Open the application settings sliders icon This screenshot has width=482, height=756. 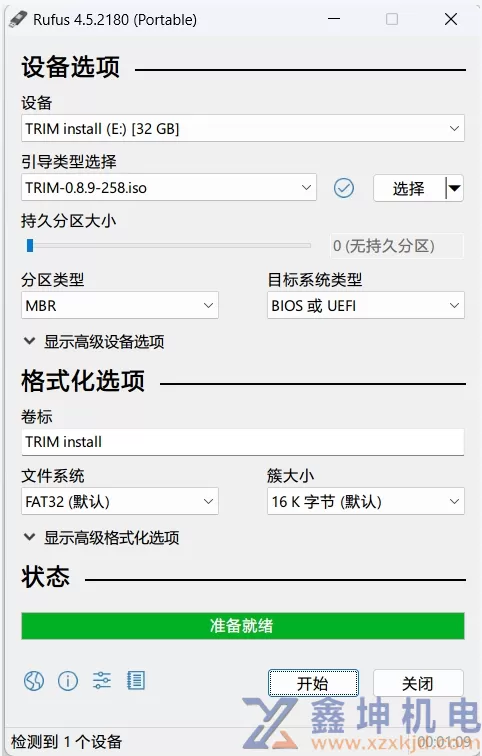[102, 681]
